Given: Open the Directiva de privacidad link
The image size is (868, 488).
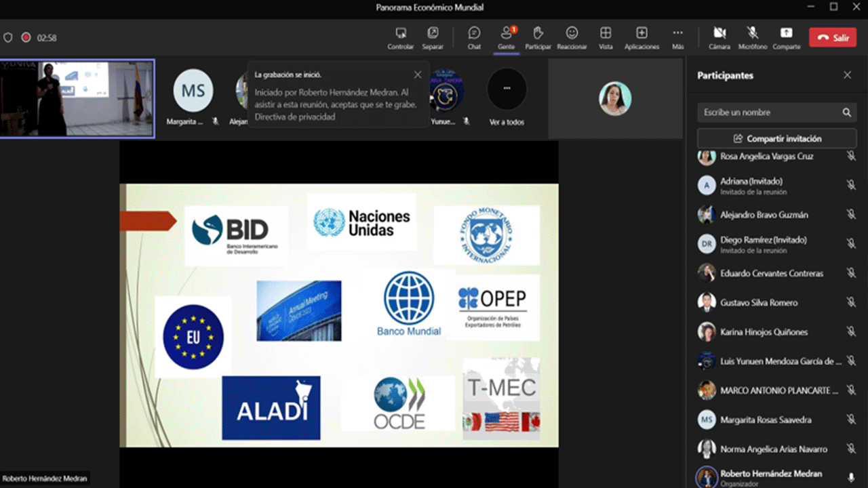Looking at the screenshot, I should point(295,117).
